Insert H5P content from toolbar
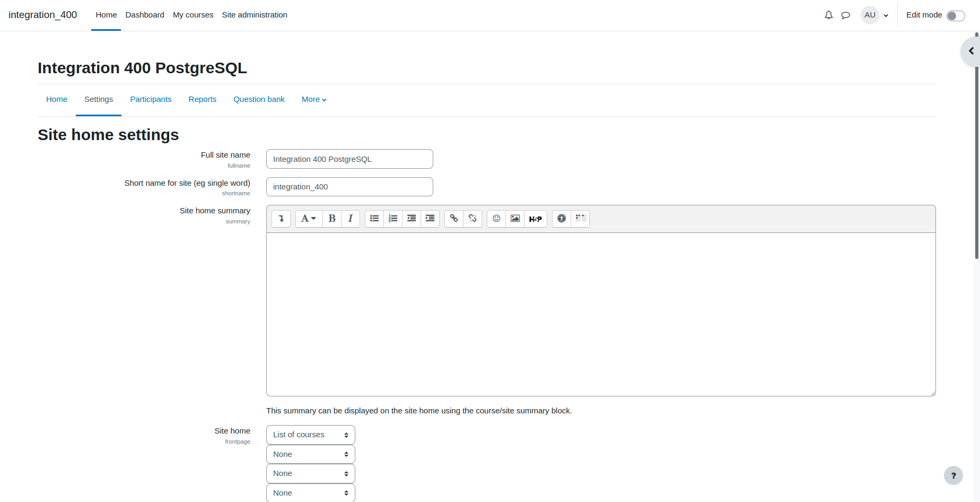Screen dimensions: 980x502 (536, 219)
